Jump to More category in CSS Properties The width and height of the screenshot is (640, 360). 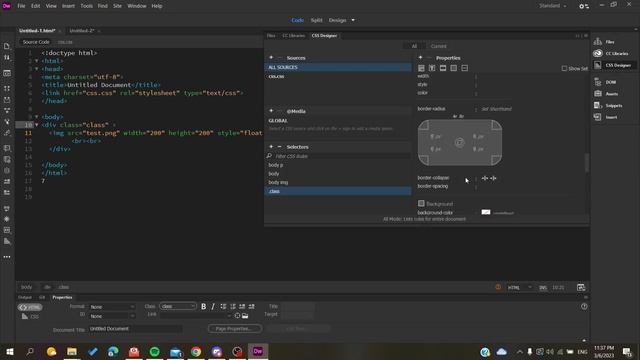point(464,68)
